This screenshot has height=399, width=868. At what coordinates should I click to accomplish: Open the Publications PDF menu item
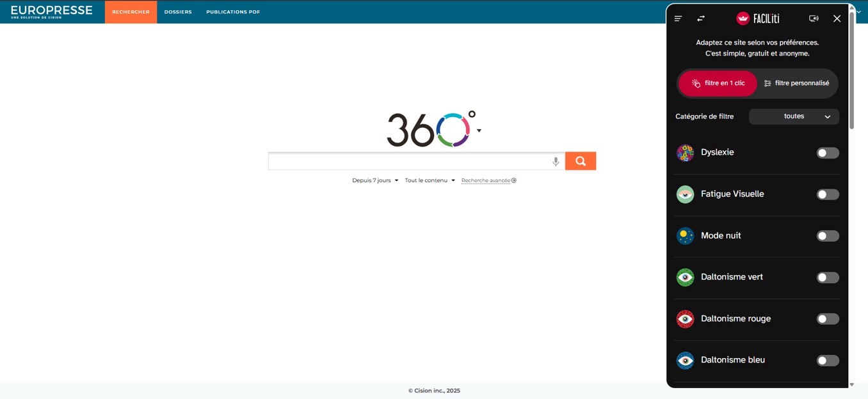(x=233, y=12)
